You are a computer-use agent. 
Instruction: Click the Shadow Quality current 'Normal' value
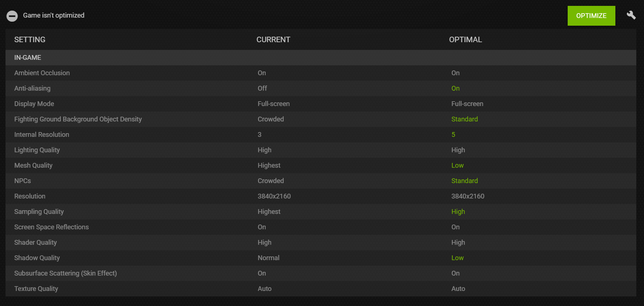coord(268,258)
